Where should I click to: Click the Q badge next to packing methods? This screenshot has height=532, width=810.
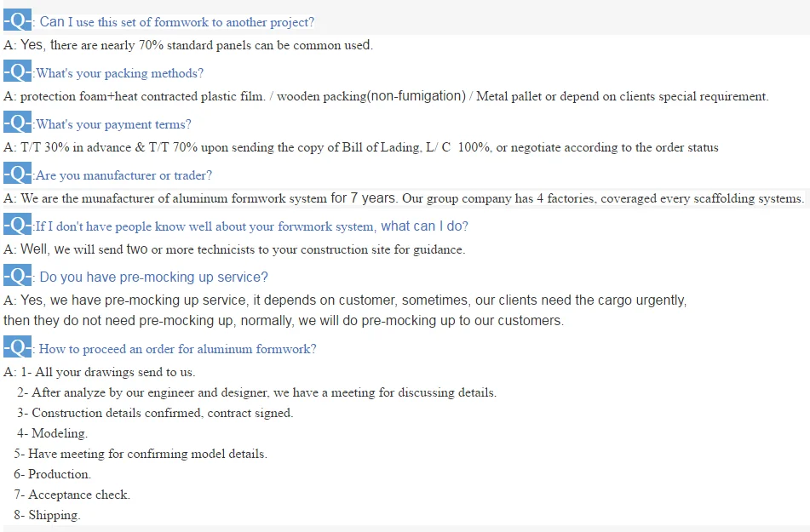(18, 72)
